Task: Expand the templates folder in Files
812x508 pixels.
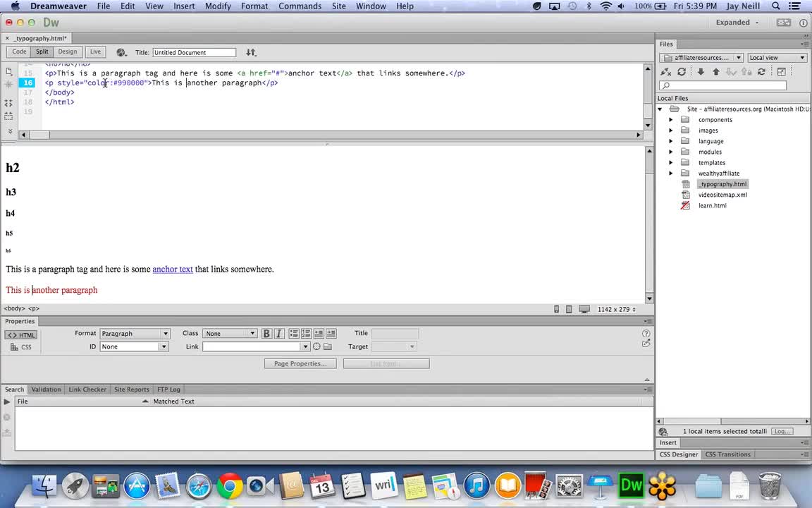Action: pos(670,163)
